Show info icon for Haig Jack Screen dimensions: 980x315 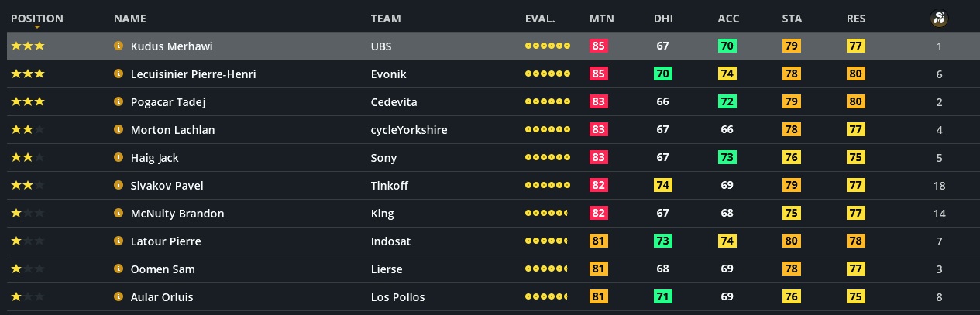tap(119, 158)
